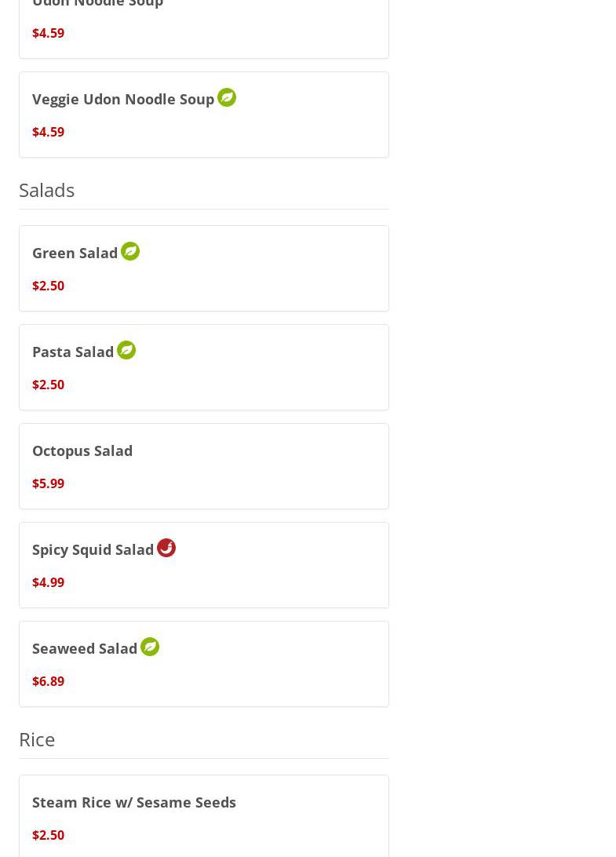Click the $5.99 price of Octopus Salad

48,483
